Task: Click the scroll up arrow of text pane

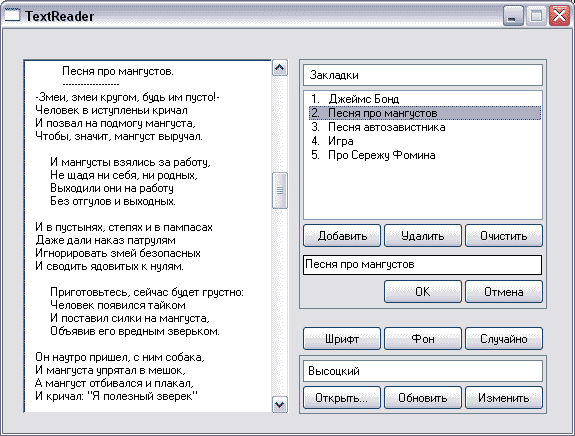Action: pyautogui.click(x=280, y=68)
